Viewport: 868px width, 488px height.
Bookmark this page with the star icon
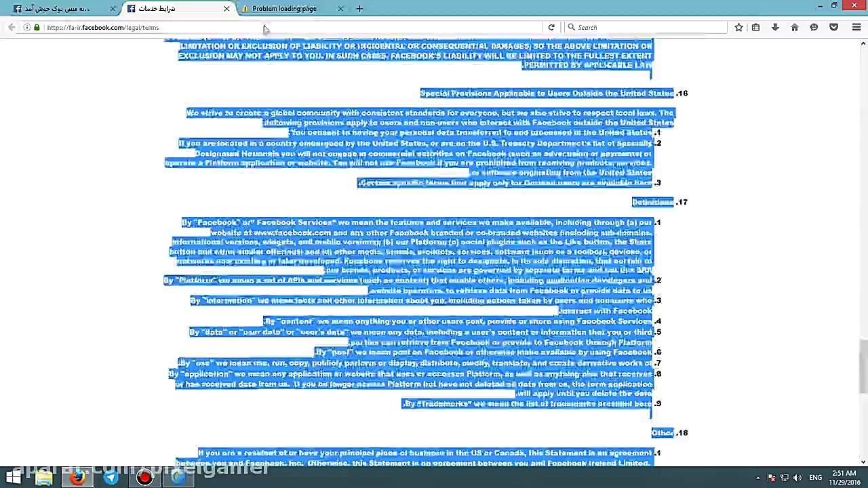pos(738,27)
